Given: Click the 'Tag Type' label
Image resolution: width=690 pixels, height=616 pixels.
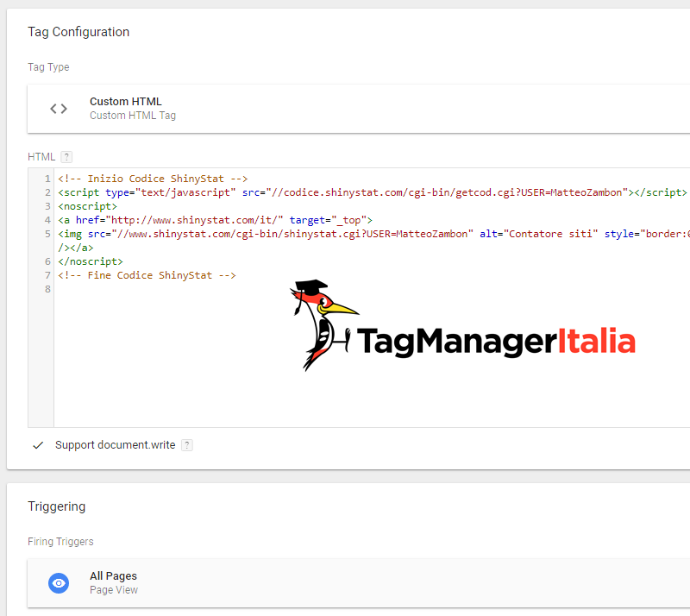Looking at the screenshot, I should (48, 67).
